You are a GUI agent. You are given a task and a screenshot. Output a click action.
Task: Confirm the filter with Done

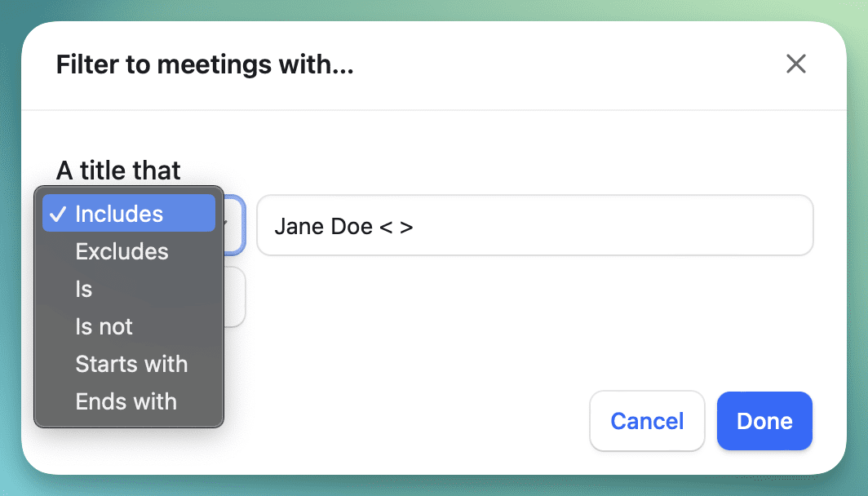coord(764,421)
